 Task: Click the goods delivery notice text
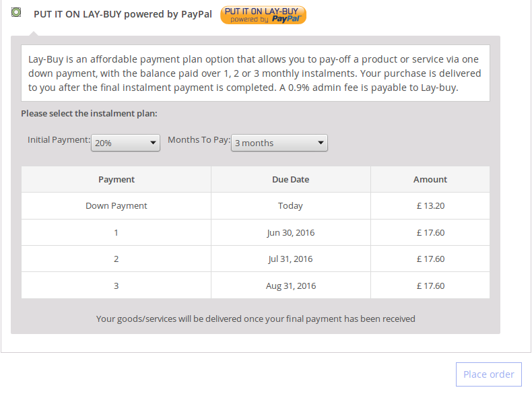pos(255,319)
